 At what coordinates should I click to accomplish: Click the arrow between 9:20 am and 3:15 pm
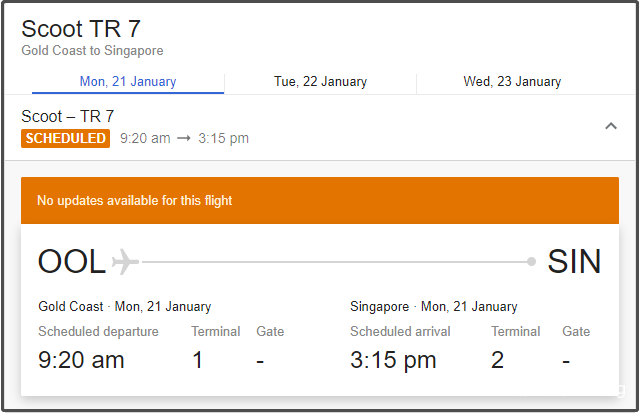[184, 139]
